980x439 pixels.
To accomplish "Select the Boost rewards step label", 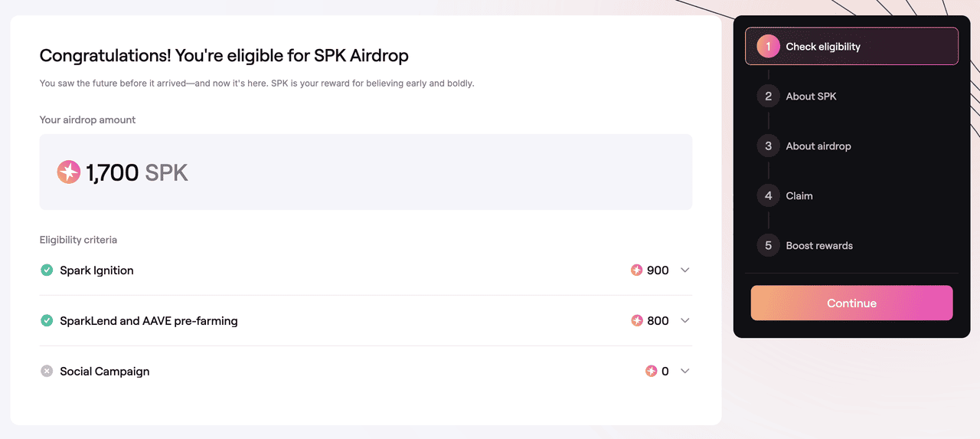I will [818, 246].
